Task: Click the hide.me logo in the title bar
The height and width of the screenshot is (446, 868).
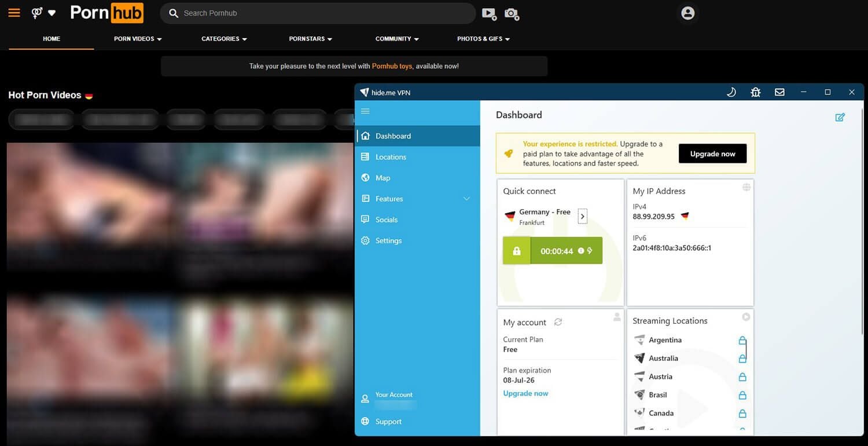Action: pyautogui.click(x=364, y=92)
